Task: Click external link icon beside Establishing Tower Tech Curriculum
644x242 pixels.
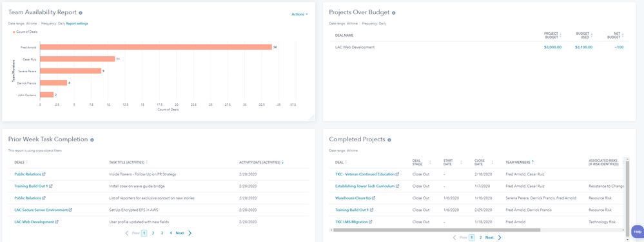Action: tap(398, 186)
